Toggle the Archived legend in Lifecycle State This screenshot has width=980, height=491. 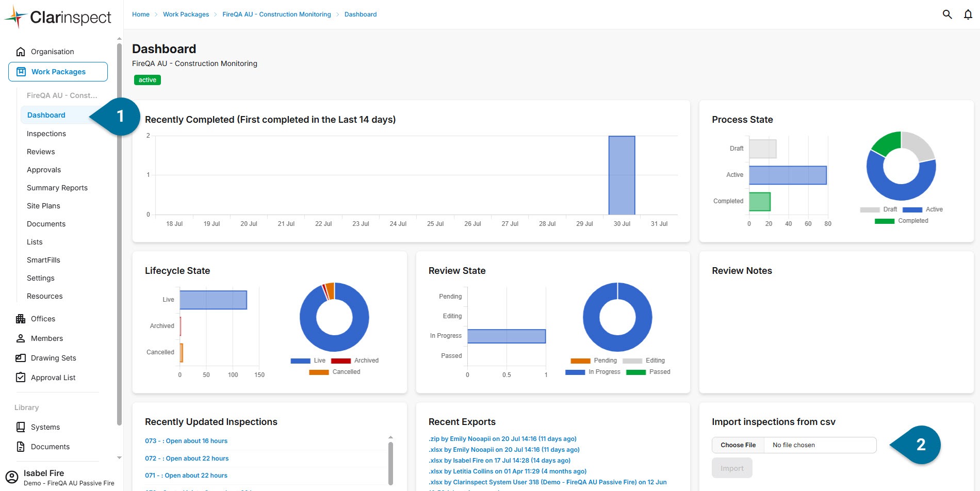pyautogui.click(x=354, y=361)
